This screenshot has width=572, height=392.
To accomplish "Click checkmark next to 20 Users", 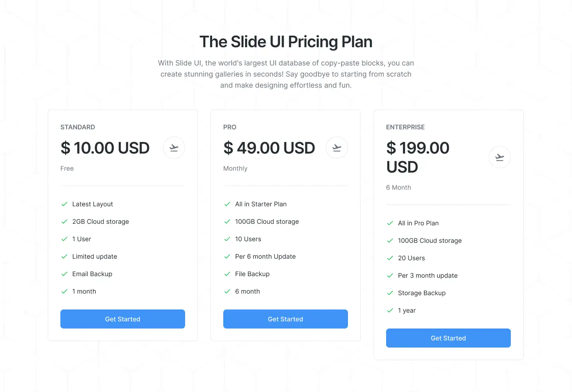I will (x=390, y=258).
